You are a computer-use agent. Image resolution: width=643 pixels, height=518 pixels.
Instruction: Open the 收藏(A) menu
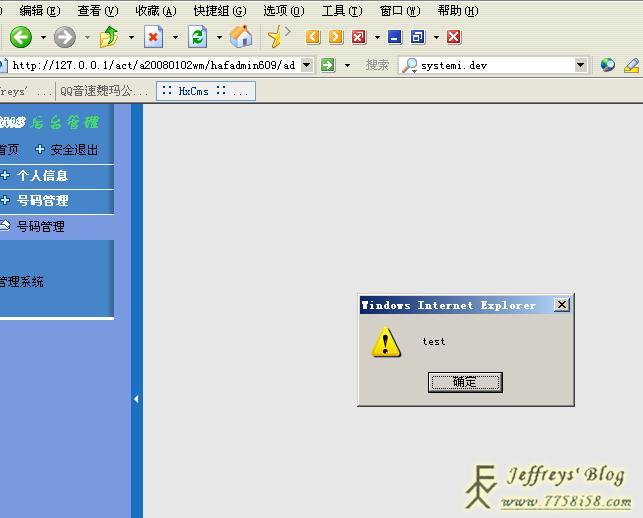[x=155, y=11]
